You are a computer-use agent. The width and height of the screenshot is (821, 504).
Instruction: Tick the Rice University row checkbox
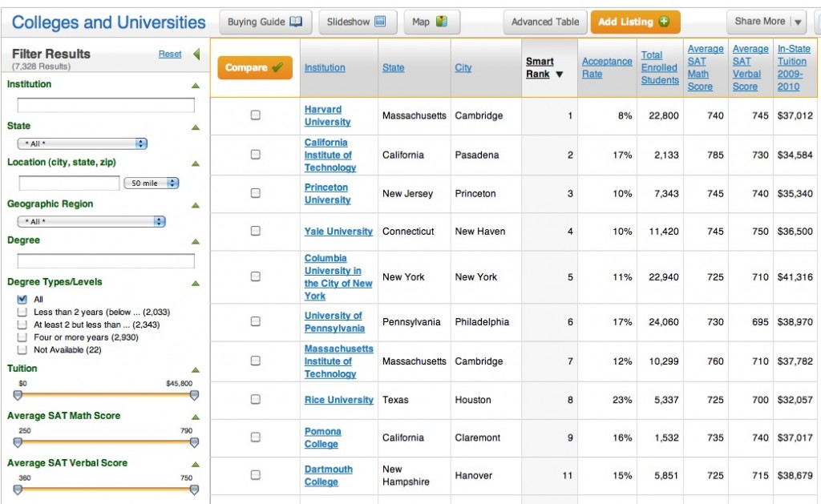pyautogui.click(x=255, y=400)
